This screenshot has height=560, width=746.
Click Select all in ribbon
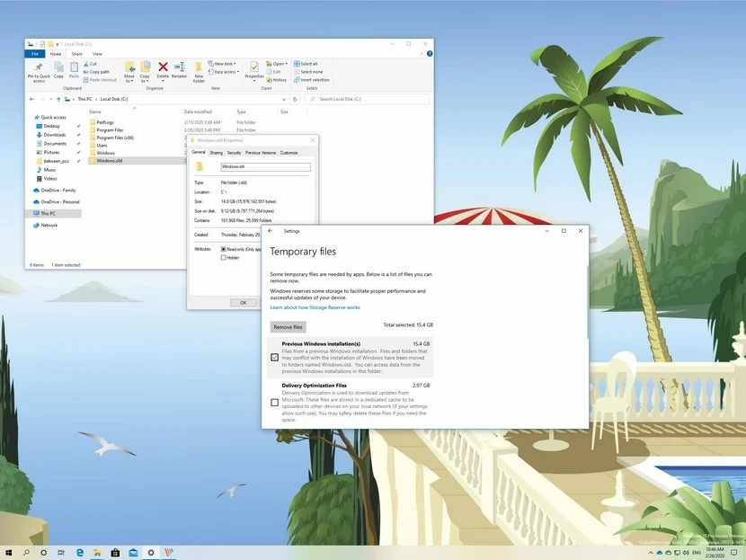(306, 64)
